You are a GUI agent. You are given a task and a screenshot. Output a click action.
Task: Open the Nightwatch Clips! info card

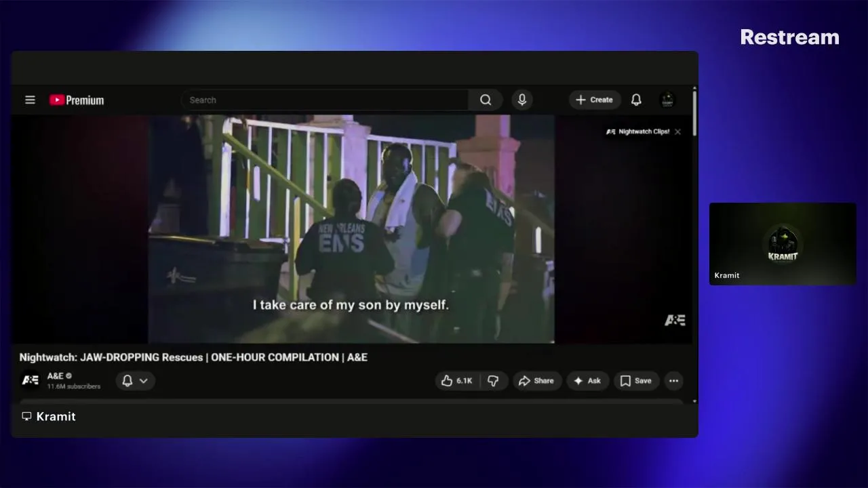[x=637, y=131]
